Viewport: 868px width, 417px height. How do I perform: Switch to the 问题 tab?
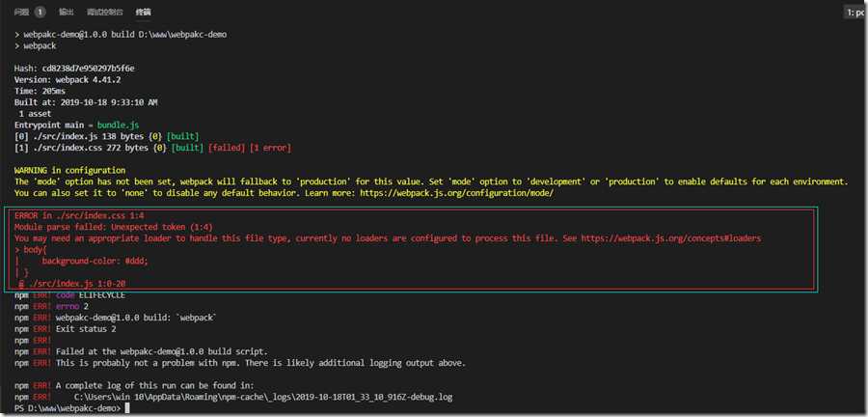tap(20, 12)
